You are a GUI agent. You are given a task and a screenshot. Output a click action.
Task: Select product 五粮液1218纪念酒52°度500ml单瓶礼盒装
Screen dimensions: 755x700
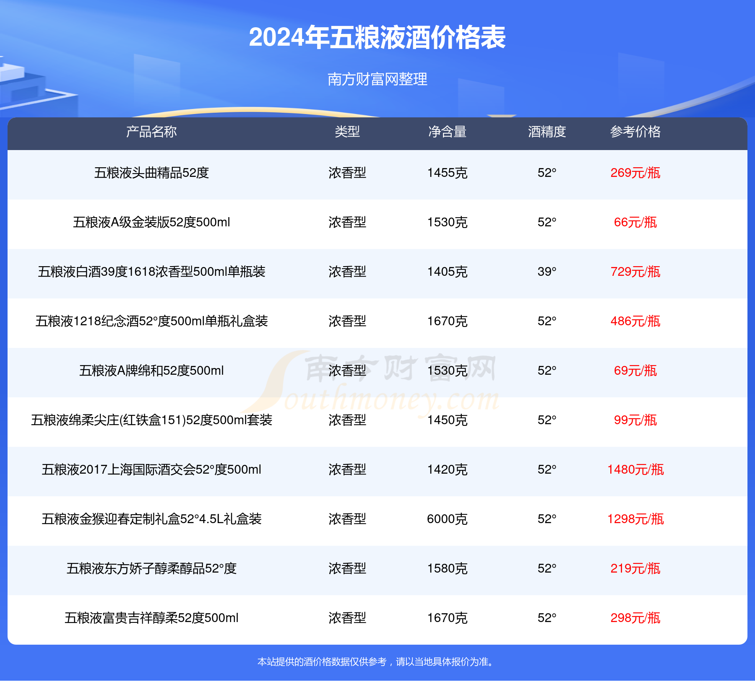coord(151,321)
